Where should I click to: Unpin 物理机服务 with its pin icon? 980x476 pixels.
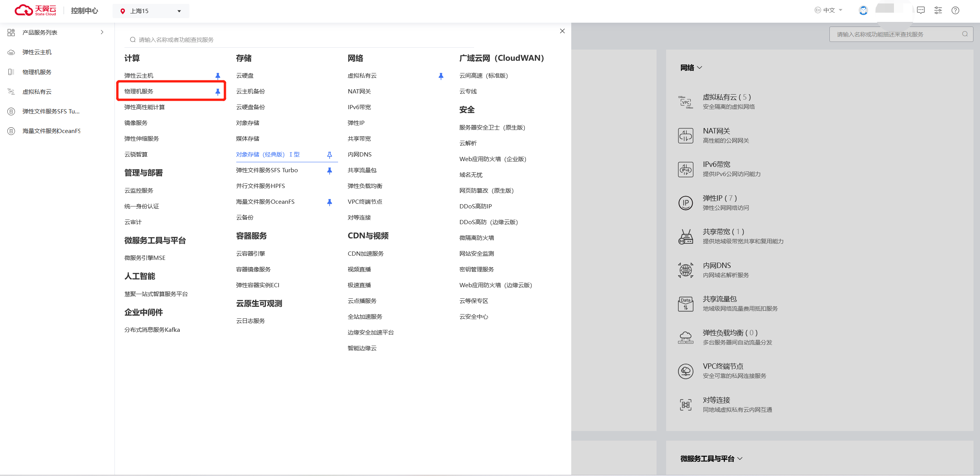[x=218, y=92]
